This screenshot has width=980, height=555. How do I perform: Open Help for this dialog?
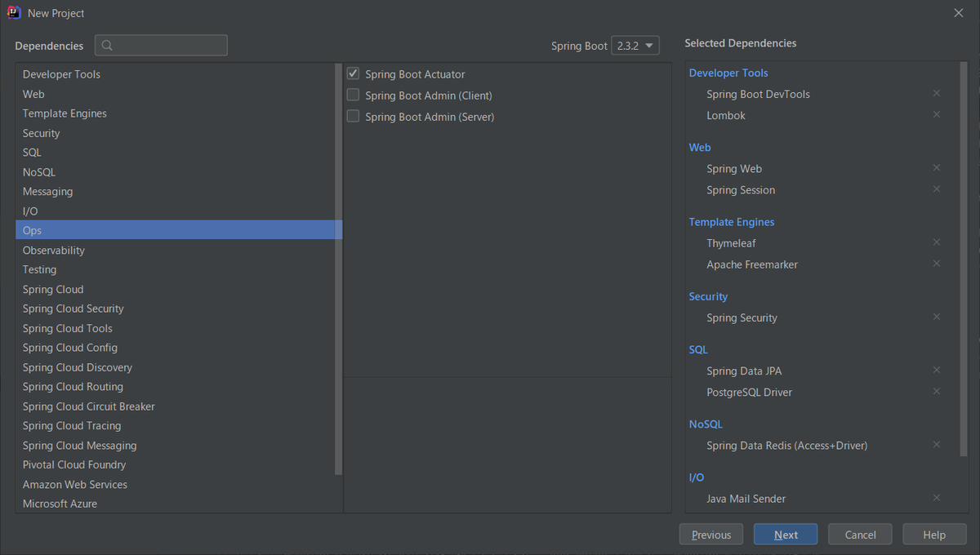(934, 535)
